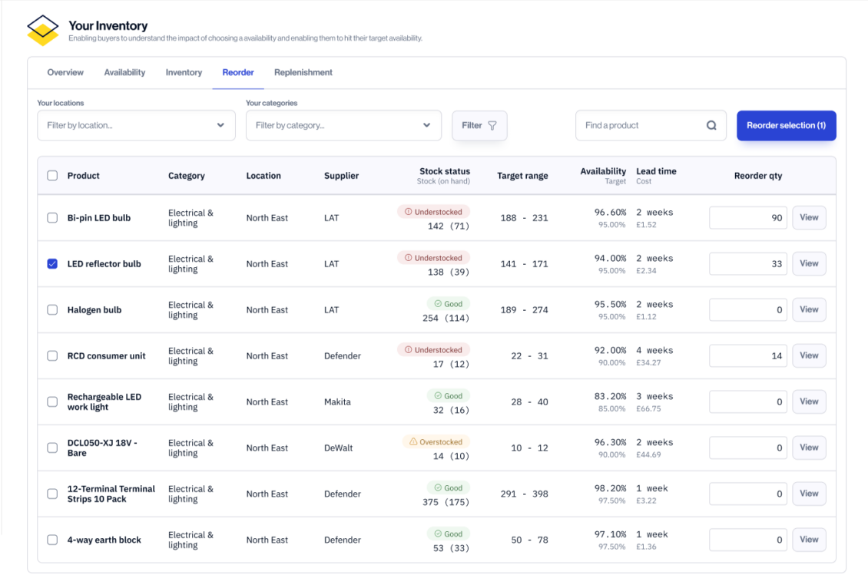Click the funnel icon on Filter button
The height and width of the screenshot is (588, 868).
pyautogui.click(x=492, y=126)
